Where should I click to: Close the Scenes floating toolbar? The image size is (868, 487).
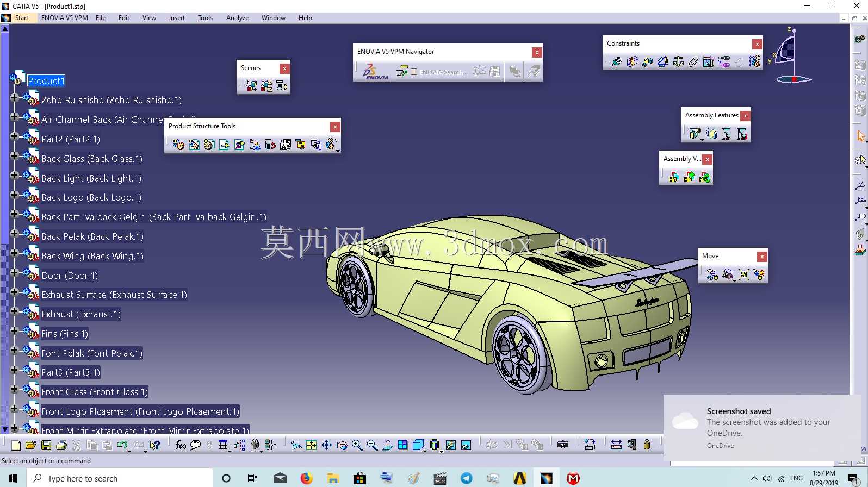click(x=284, y=68)
